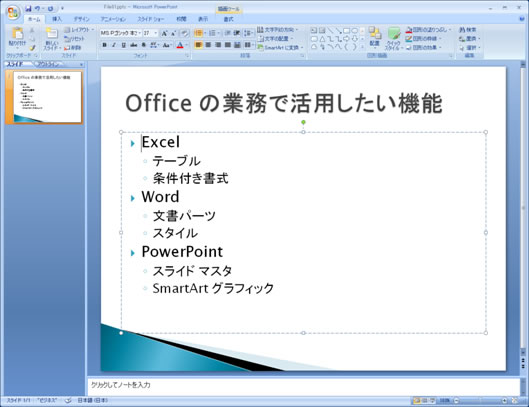
Task: Increase the list indent level
Action: [x=237, y=33]
